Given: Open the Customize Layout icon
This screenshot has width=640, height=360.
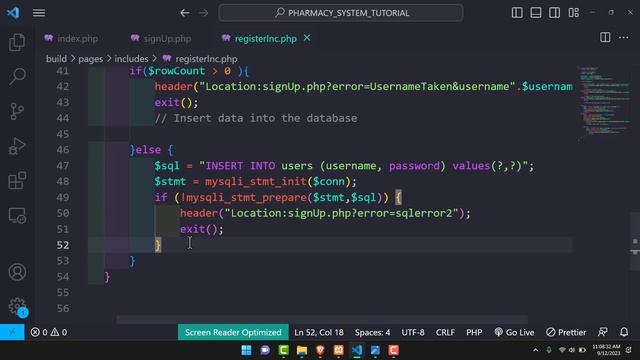Looking at the screenshot, I should [x=573, y=13].
